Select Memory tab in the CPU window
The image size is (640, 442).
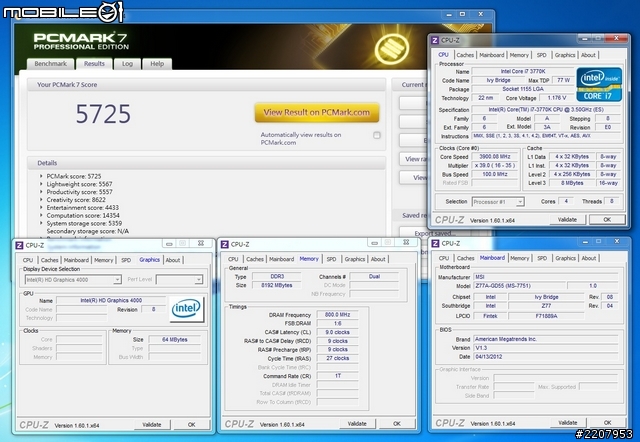coord(519,55)
